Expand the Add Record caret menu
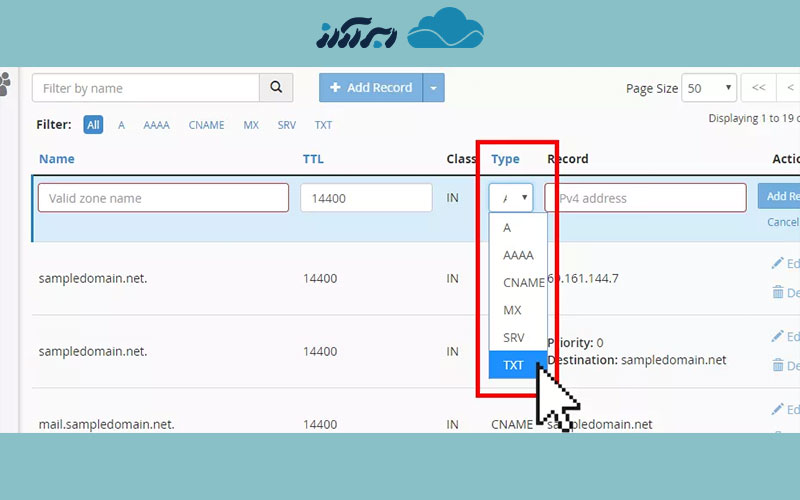800x500 pixels. tap(433, 88)
